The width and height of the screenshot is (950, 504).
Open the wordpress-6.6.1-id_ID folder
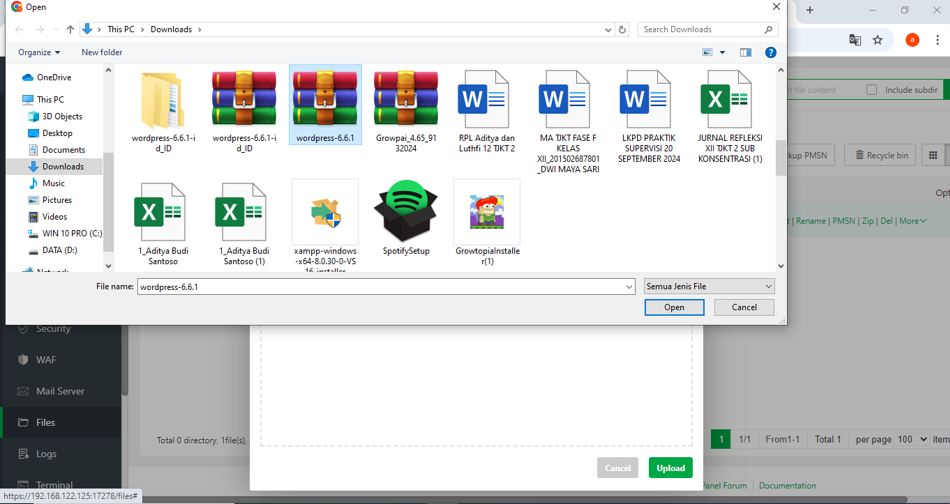pyautogui.click(x=163, y=110)
